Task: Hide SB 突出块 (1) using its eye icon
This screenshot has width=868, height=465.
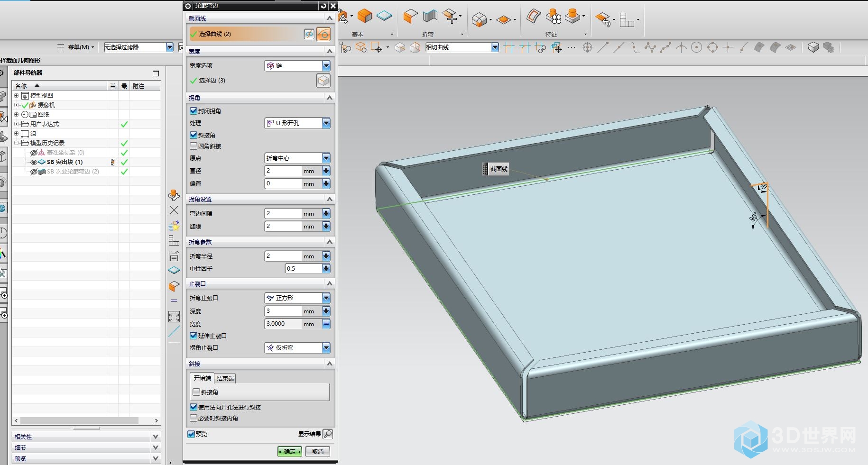Action: pos(34,162)
